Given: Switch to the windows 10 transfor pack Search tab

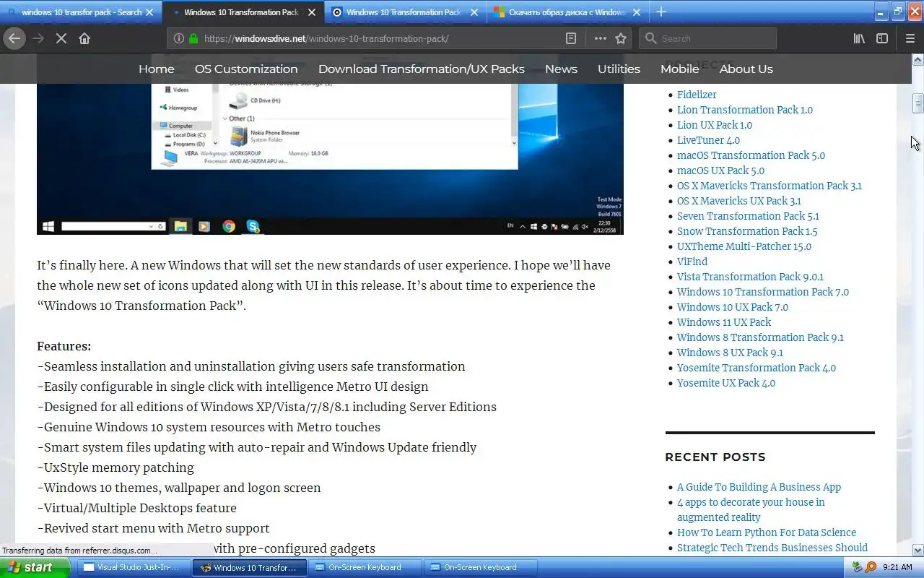Looking at the screenshot, I should [x=81, y=12].
